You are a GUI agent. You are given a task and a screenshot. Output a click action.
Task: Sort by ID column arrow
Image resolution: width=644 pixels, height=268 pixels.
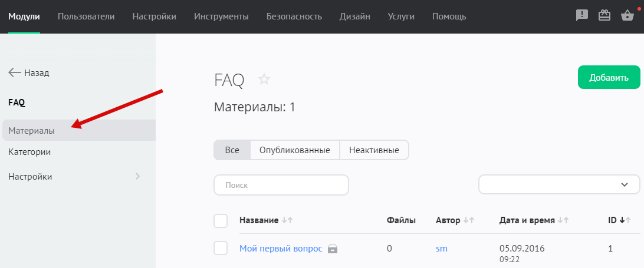tap(622, 220)
